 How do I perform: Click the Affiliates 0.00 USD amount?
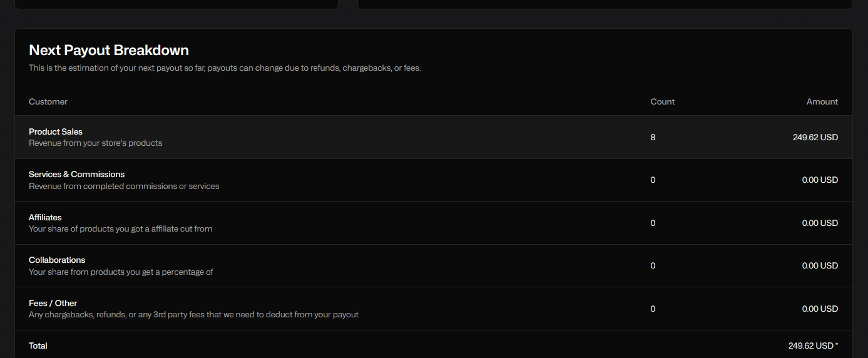[820, 223]
